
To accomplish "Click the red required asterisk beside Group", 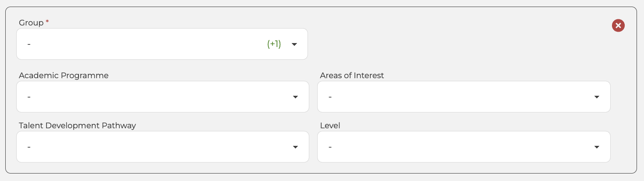I will 47,22.
